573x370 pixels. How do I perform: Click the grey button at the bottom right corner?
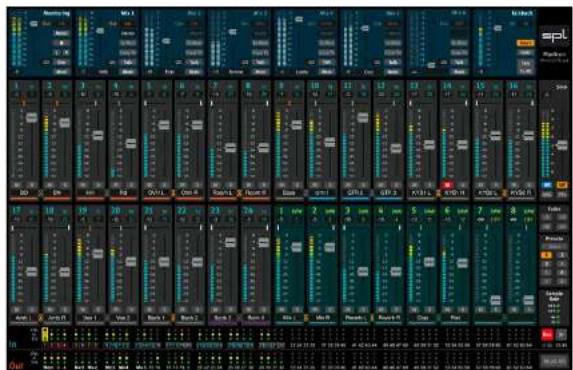554,361
